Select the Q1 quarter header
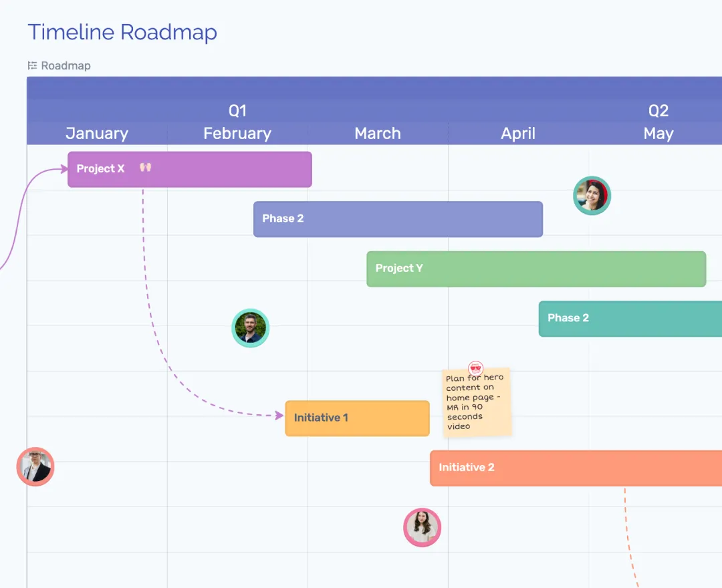This screenshot has width=722, height=588. pyautogui.click(x=237, y=110)
